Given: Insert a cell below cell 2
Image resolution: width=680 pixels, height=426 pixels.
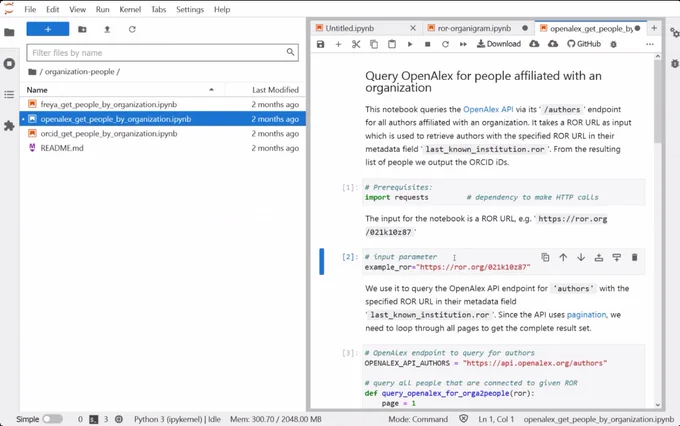Looking at the screenshot, I should tap(616, 257).
